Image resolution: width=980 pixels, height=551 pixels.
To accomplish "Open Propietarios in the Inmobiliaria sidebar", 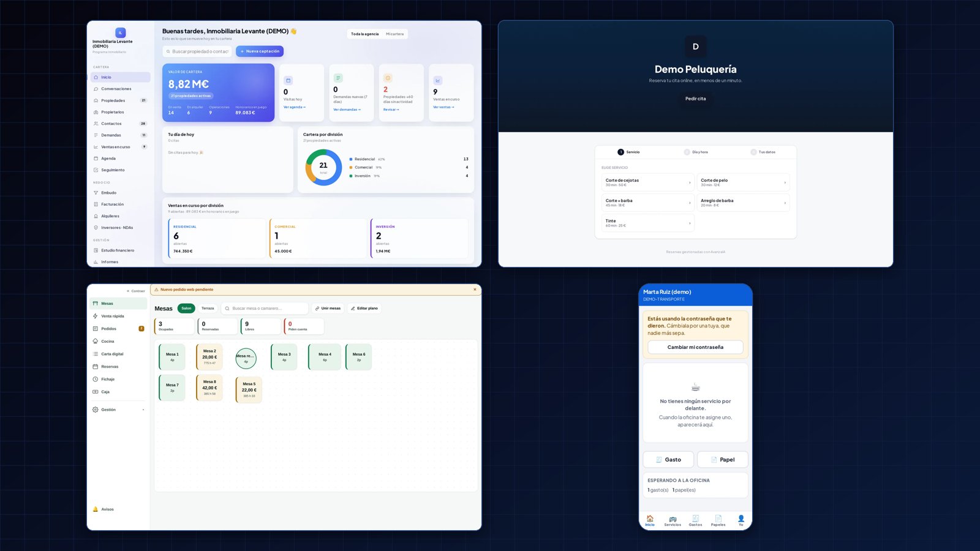I will click(120, 112).
